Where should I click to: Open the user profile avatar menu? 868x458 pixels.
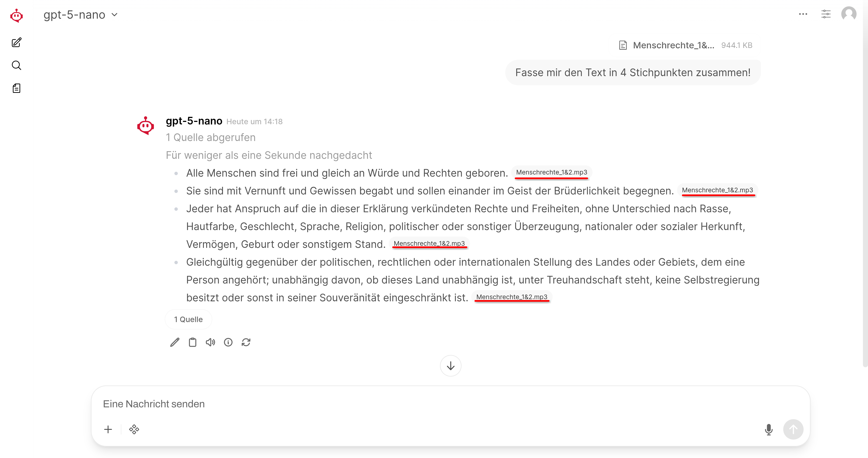pyautogui.click(x=849, y=14)
